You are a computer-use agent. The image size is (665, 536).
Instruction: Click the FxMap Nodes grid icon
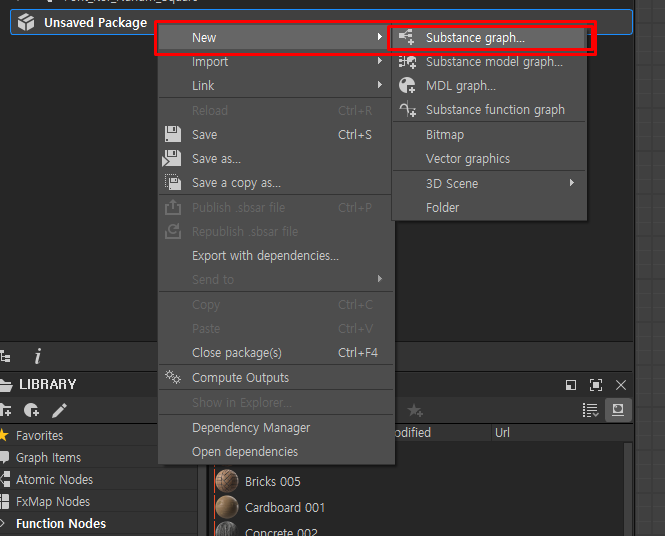[x=4, y=501]
